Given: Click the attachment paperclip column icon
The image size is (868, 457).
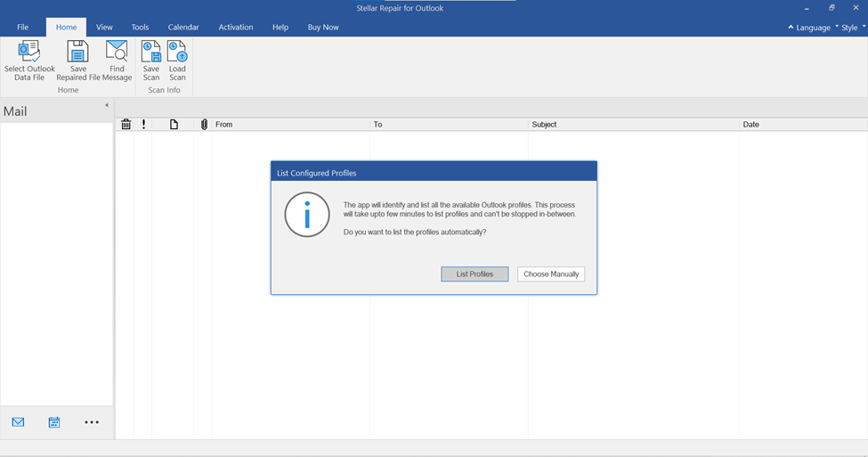Looking at the screenshot, I should tap(204, 125).
